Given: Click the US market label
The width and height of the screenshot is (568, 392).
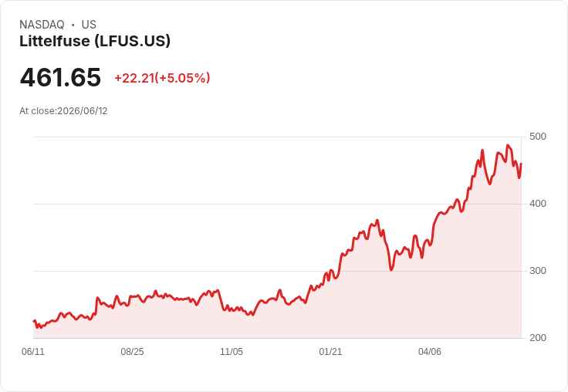Looking at the screenshot, I should (x=89, y=25).
